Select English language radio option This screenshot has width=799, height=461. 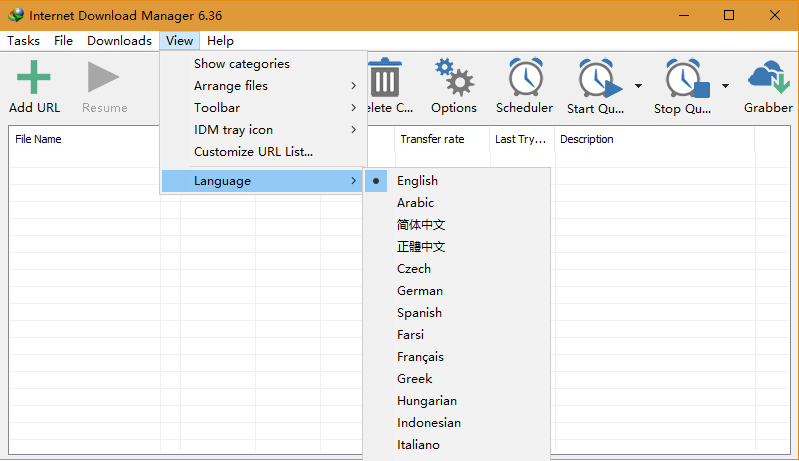[457, 181]
